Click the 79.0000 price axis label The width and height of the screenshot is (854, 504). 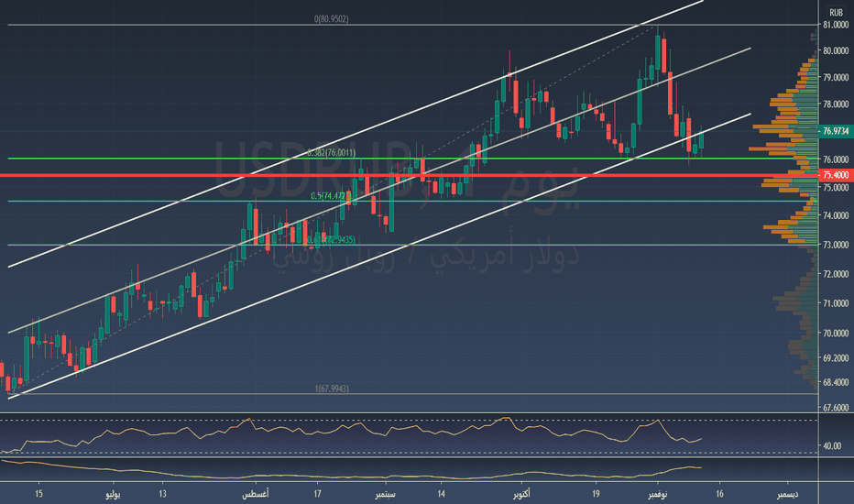point(836,77)
